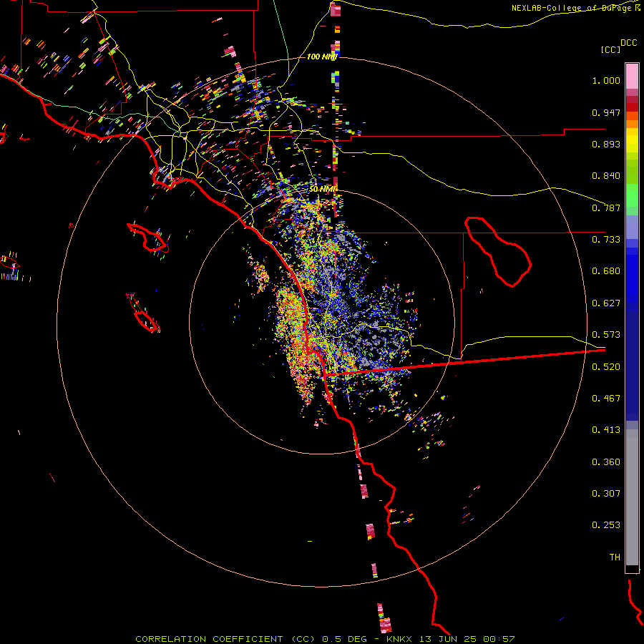Click the TH threshold label
The width and height of the screenshot is (644, 644).
[615, 557]
